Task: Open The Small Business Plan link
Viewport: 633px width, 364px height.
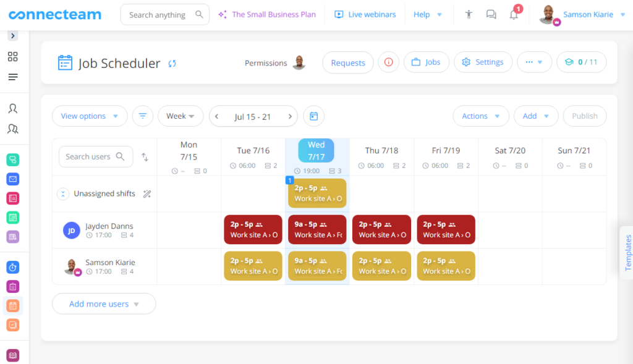Action: [x=267, y=15]
